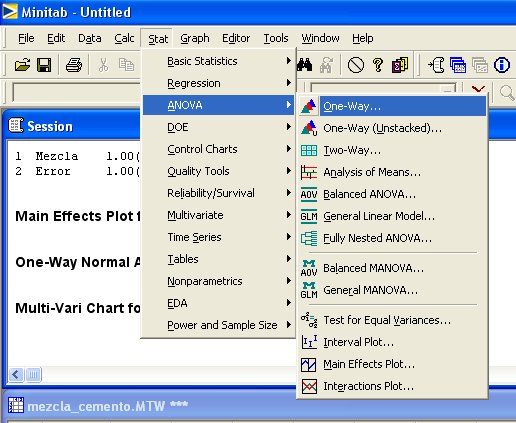Viewport: 516px width, 423px height.
Task: Open the Session window toolbar icon
Action: (x=436, y=65)
